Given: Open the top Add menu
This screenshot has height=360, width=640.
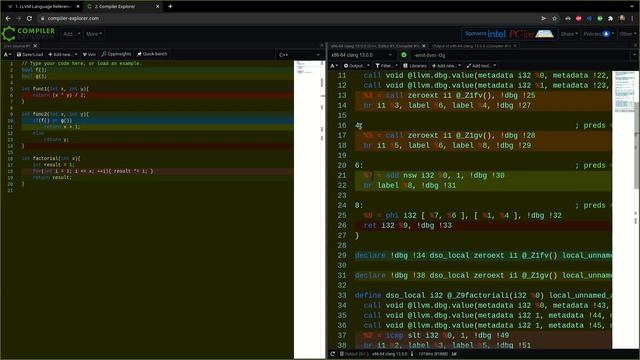Looking at the screenshot, I should click(x=72, y=34).
